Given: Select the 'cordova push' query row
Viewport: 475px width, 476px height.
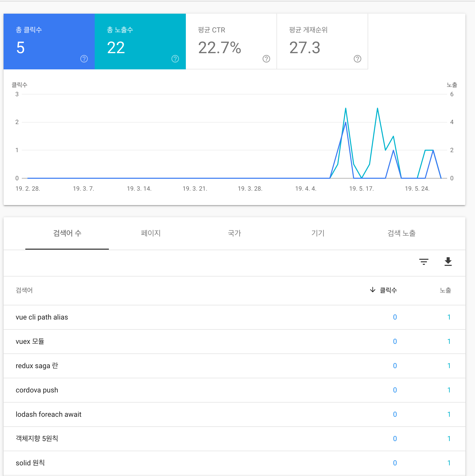Looking at the screenshot, I should click(x=234, y=390).
